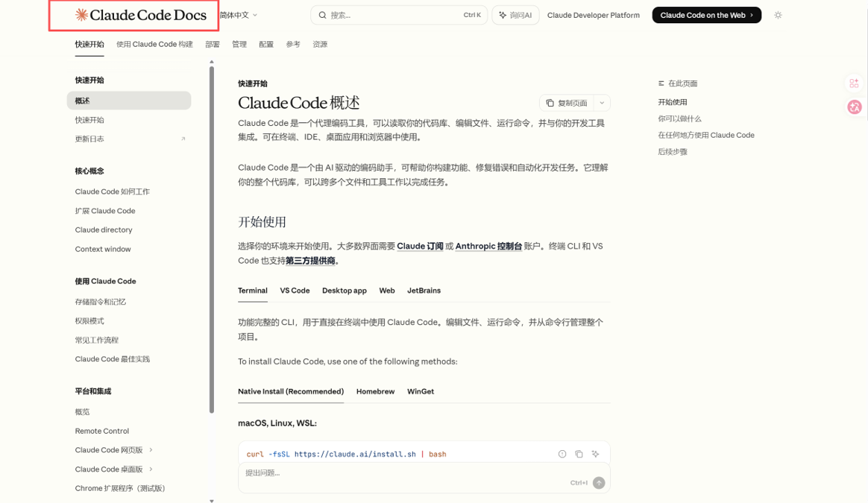Open 扩展 Claude Code sidebar page
This screenshot has width=868, height=503.
pyautogui.click(x=105, y=211)
